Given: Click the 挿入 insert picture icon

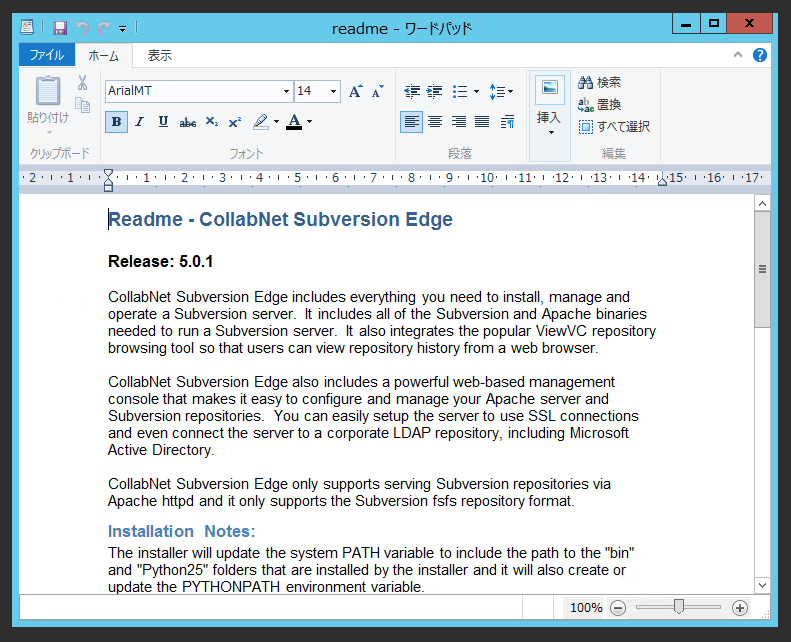Looking at the screenshot, I should coord(549,91).
